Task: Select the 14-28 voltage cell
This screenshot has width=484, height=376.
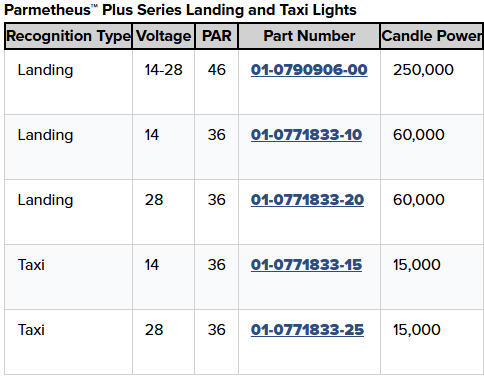Action: click(163, 70)
